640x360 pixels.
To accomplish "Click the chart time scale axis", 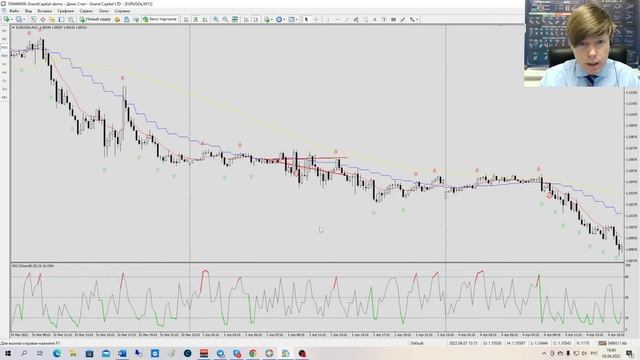I will click(x=317, y=334).
